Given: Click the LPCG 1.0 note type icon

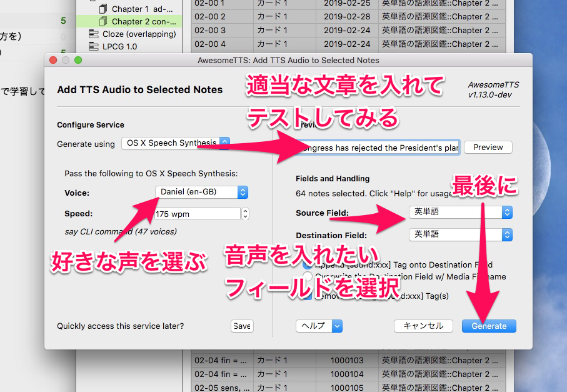Looking at the screenshot, I should click(94, 46).
